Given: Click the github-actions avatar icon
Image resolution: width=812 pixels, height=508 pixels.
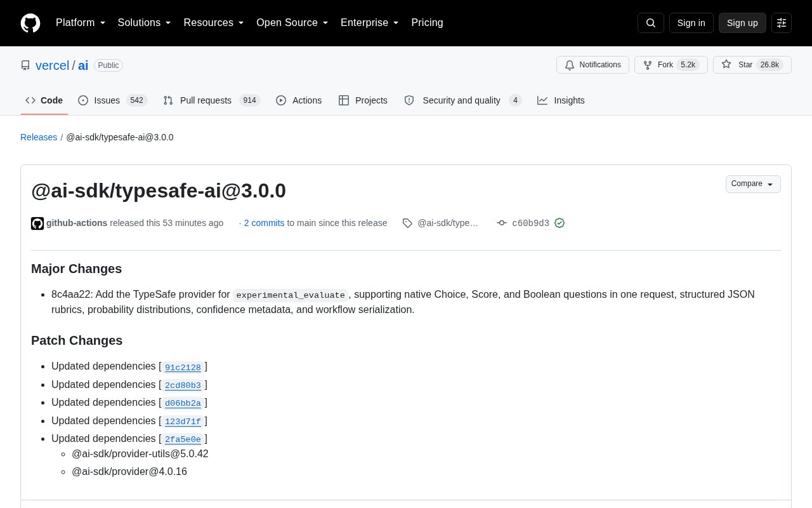Looking at the screenshot, I should point(37,224).
